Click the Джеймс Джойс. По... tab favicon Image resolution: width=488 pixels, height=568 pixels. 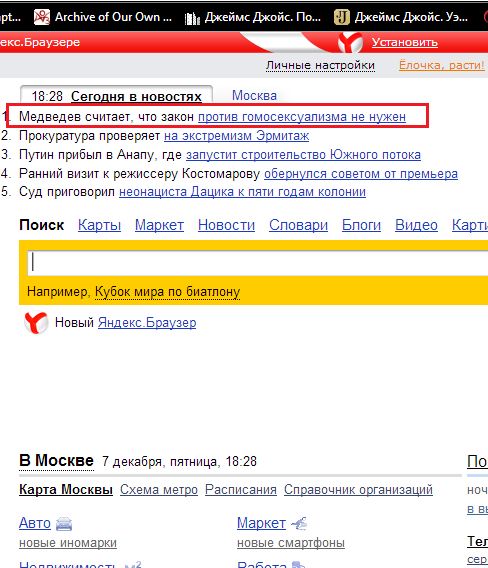point(192,18)
